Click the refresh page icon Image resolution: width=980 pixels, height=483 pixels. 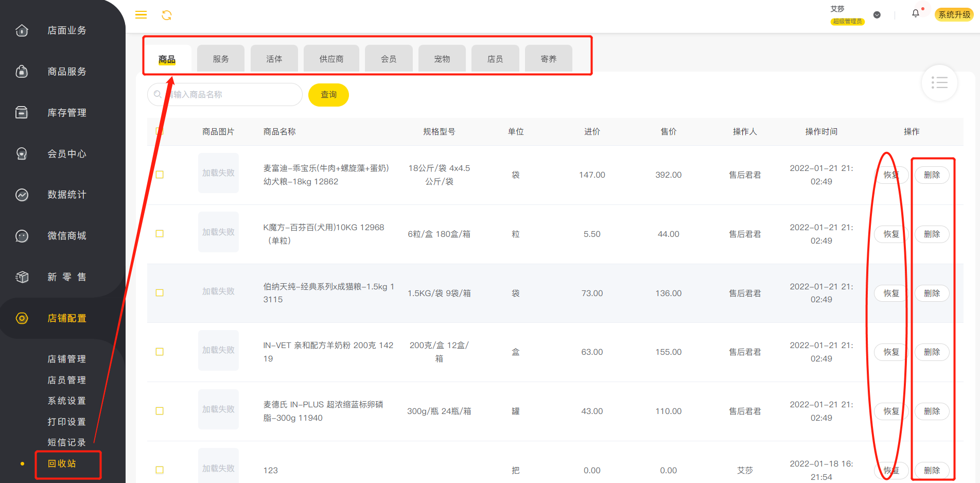click(167, 15)
